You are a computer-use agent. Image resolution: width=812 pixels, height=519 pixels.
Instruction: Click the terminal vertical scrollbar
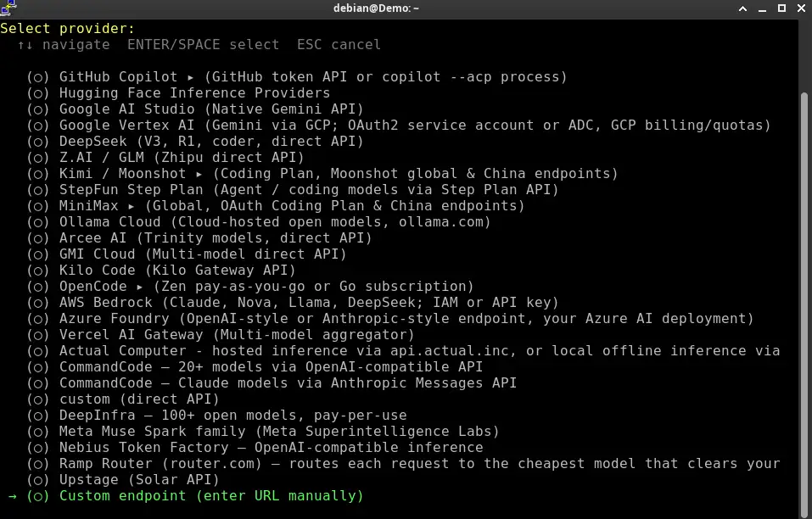pyautogui.click(x=804, y=304)
